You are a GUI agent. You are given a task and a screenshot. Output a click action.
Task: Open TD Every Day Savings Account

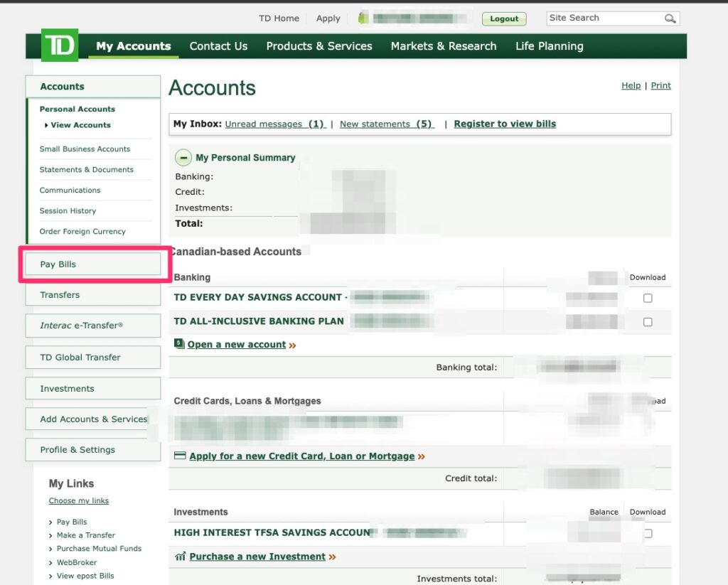pos(257,297)
